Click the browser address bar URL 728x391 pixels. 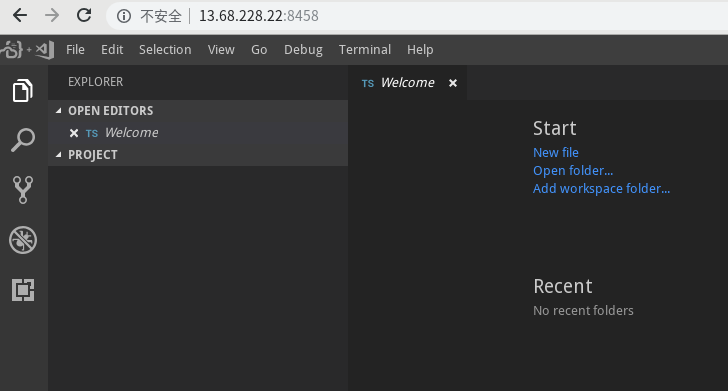[x=259, y=16]
